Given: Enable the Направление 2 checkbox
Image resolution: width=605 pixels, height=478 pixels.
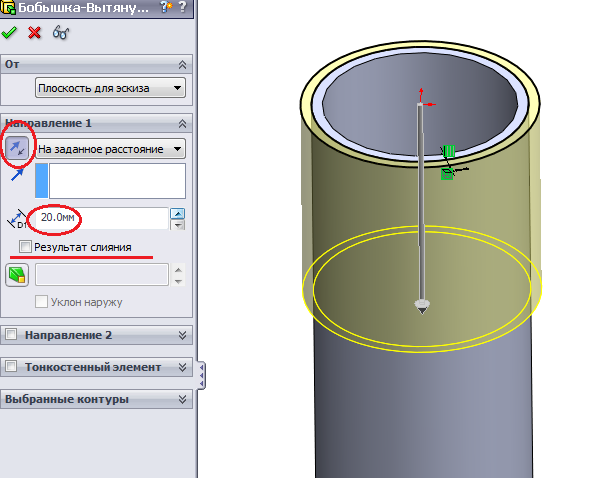Looking at the screenshot, I should coord(11,334).
